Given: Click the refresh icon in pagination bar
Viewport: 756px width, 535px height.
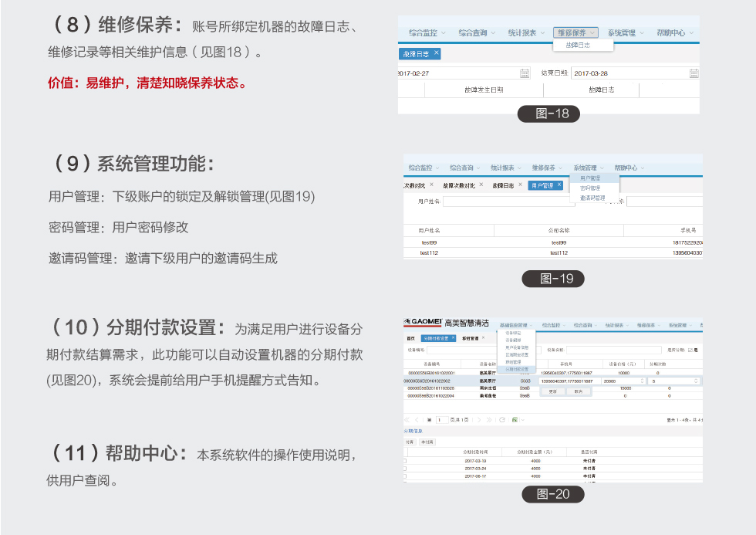Looking at the screenshot, I should pyautogui.click(x=503, y=419).
